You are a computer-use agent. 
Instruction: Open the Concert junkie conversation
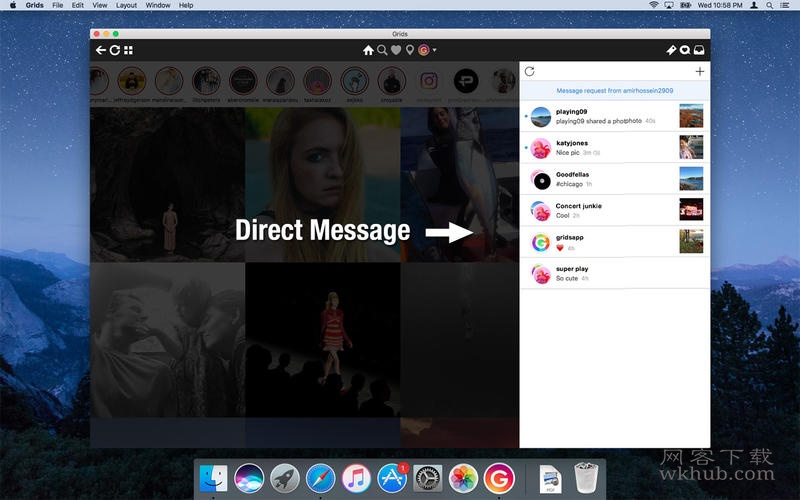[x=614, y=210]
